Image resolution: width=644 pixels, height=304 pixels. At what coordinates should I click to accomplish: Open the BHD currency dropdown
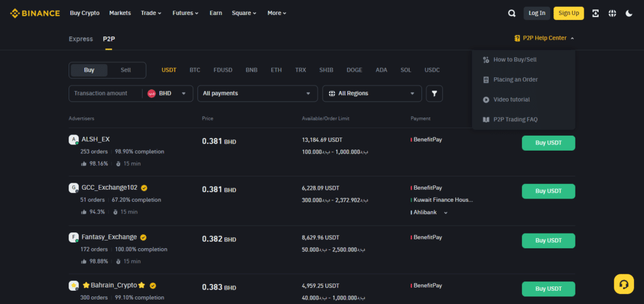tap(167, 94)
